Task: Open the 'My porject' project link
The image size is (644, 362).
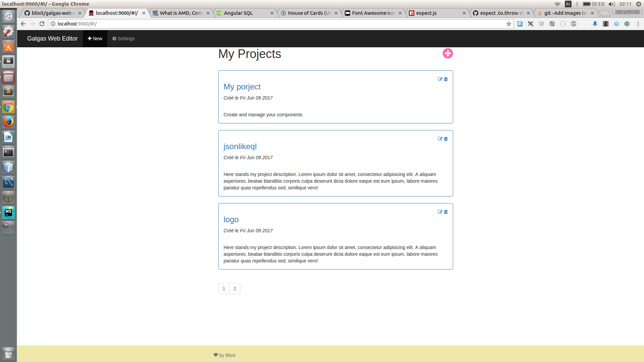Action: tap(242, 87)
